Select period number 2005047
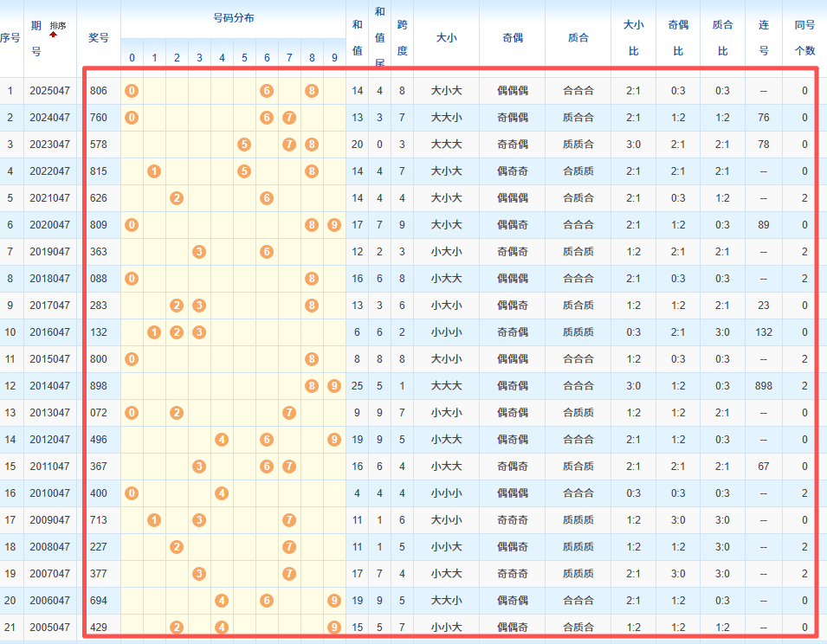Screen dimensions: 827x644 click(x=49, y=628)
